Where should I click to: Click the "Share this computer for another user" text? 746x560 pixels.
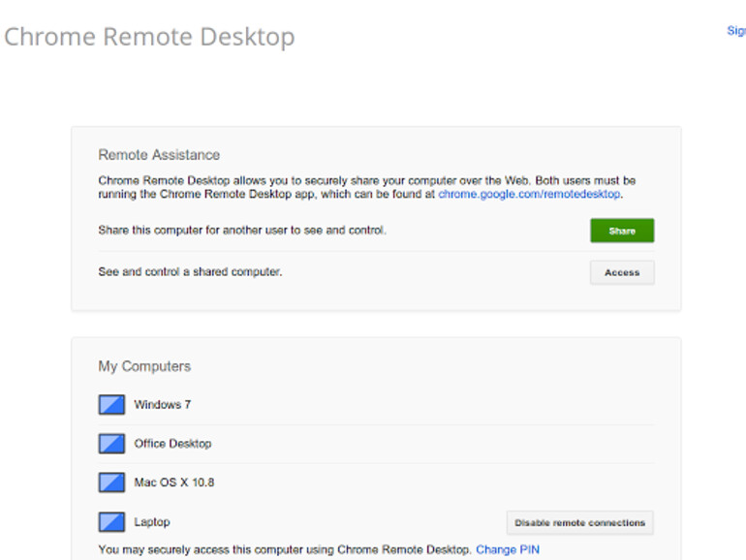[242, 231]
